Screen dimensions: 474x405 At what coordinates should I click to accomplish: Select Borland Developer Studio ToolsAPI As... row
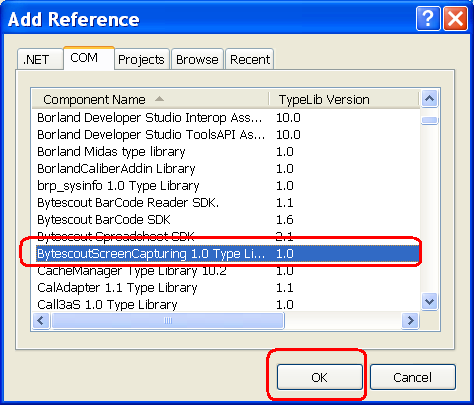[227, 135]
